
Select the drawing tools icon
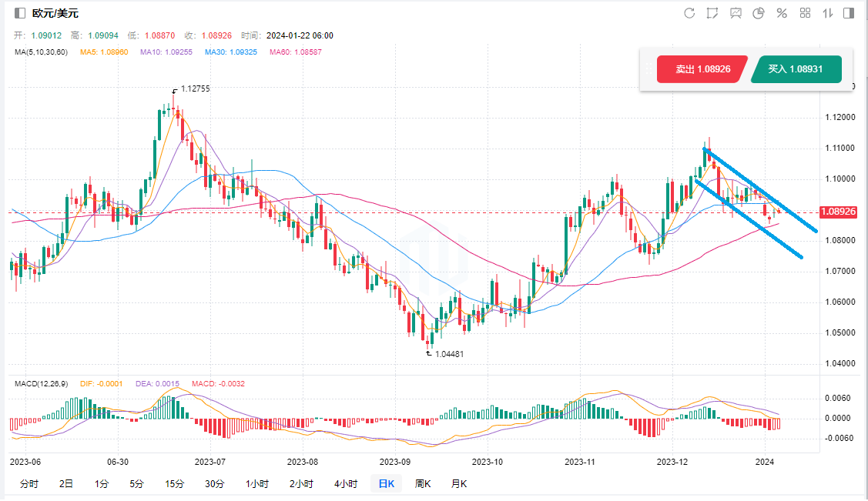click(x=712, y=13)
